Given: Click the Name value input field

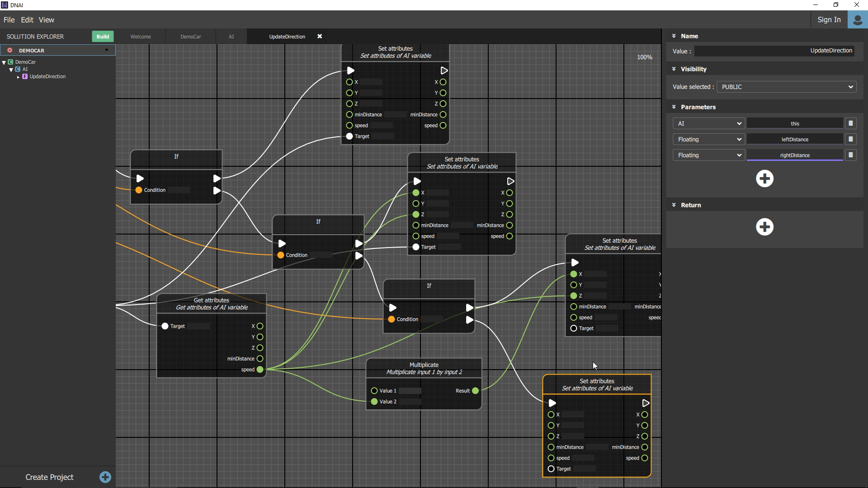Looking at the screenshot, I should click(x=774, y=51).
